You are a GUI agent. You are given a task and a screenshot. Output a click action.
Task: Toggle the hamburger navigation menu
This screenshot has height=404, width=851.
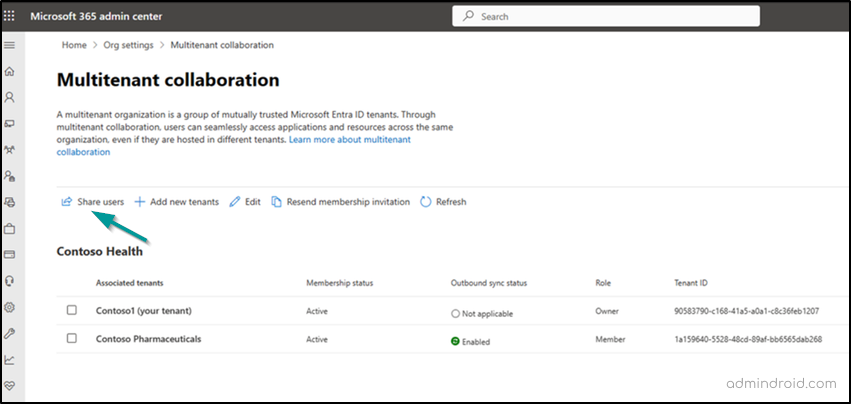9,45
